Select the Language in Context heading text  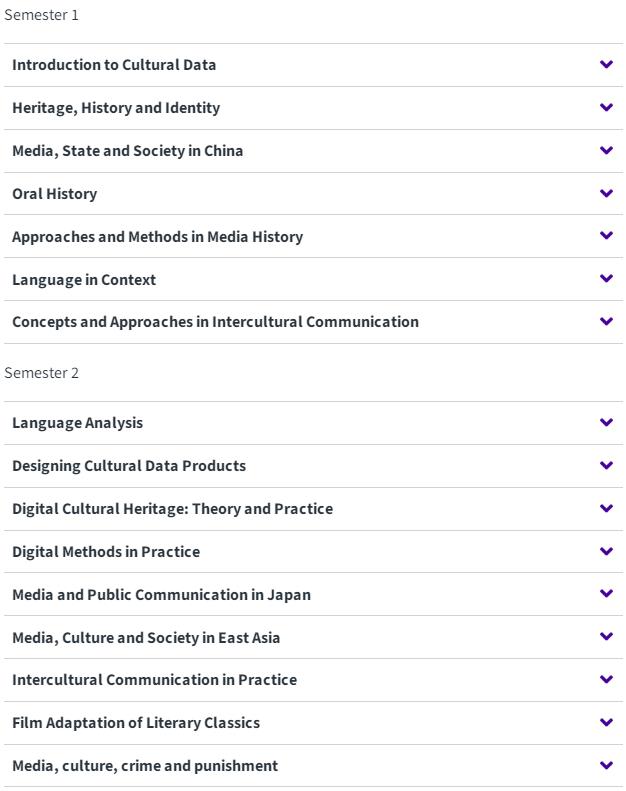tap(84, 279)
